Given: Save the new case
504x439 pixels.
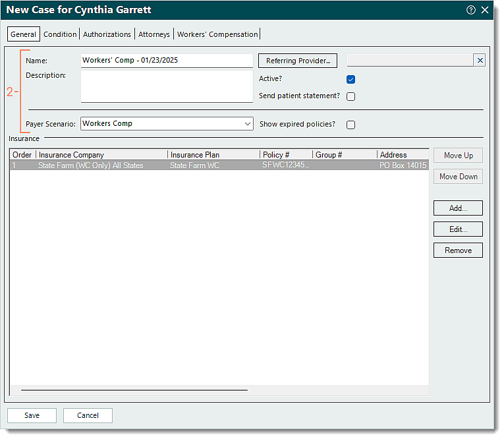Looking at the screenshot, I should click(32, 415).
